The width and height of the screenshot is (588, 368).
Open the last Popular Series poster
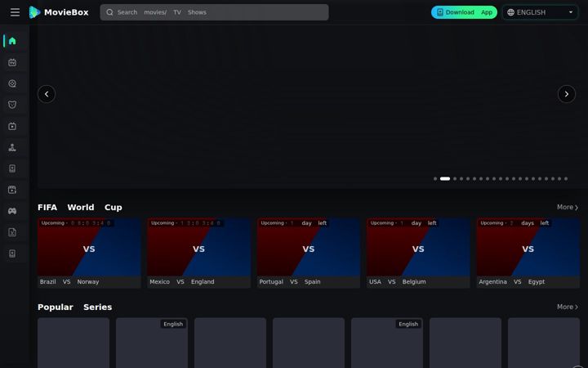click(x=544, y=343)
